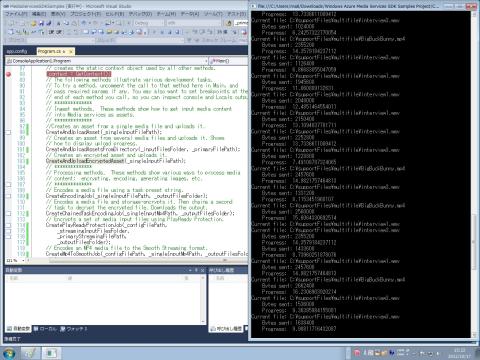The image size is (480, 360).
Task: Click the console window vertical scrollbar
Action: 474,175
